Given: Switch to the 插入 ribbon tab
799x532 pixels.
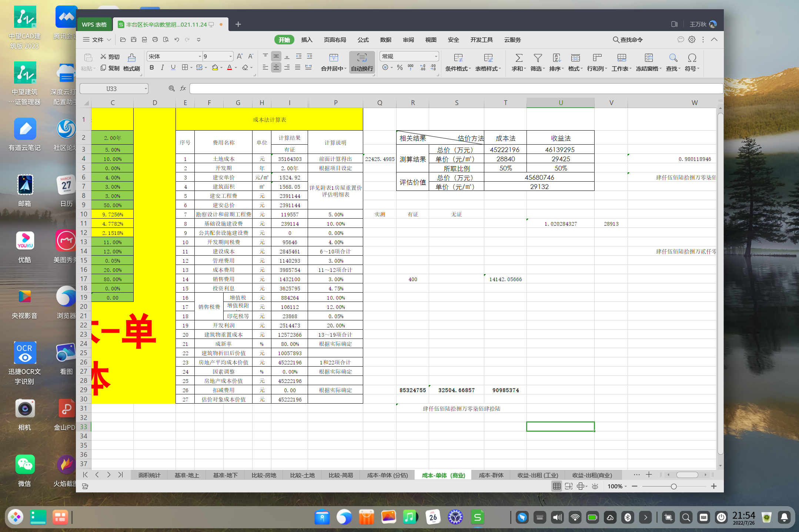Looking at the screenshot, I should [x=307, y=40].
